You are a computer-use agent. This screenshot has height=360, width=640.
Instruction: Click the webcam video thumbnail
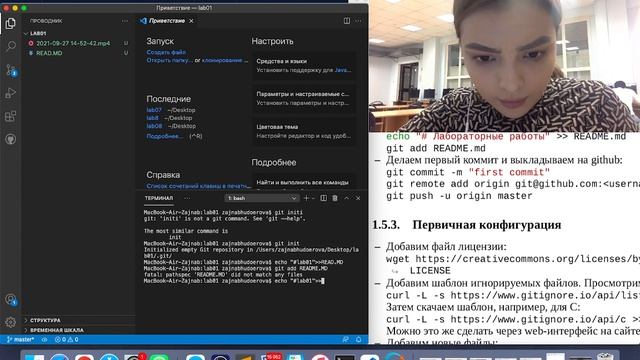[504, 65]
